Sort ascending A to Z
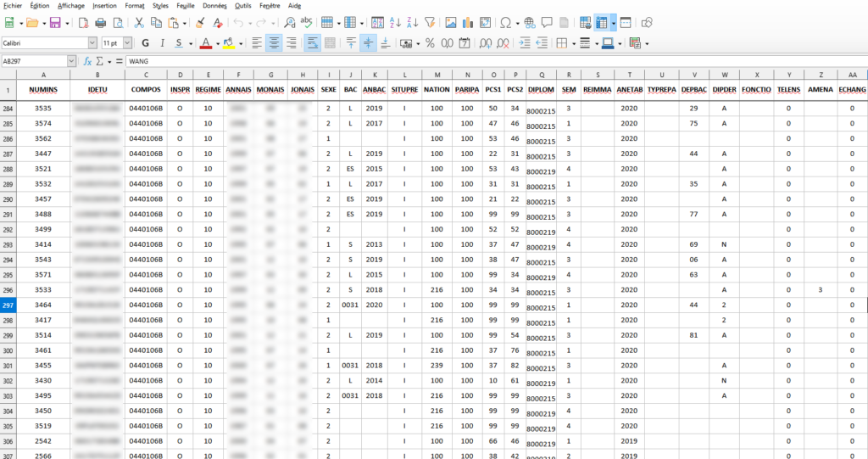Viewport: 868px width, 459px height. 395,23
